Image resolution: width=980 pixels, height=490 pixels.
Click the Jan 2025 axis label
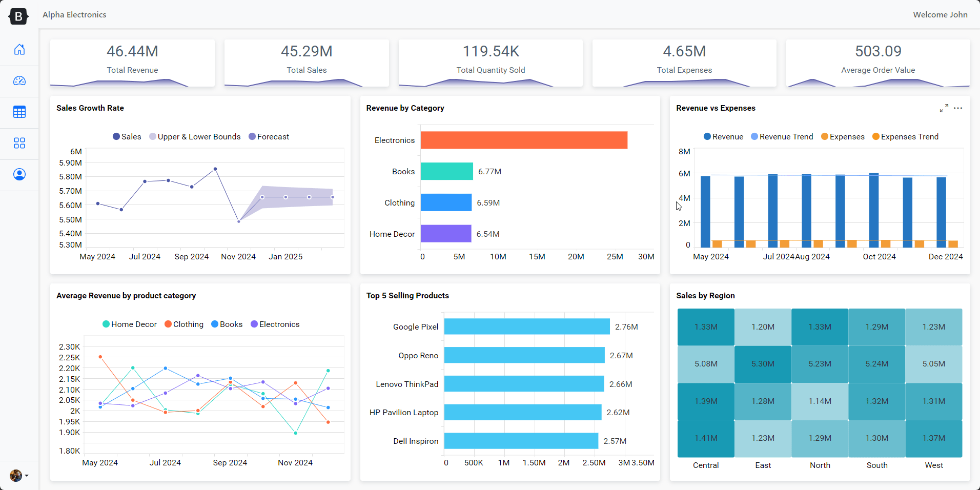[285, 257]
